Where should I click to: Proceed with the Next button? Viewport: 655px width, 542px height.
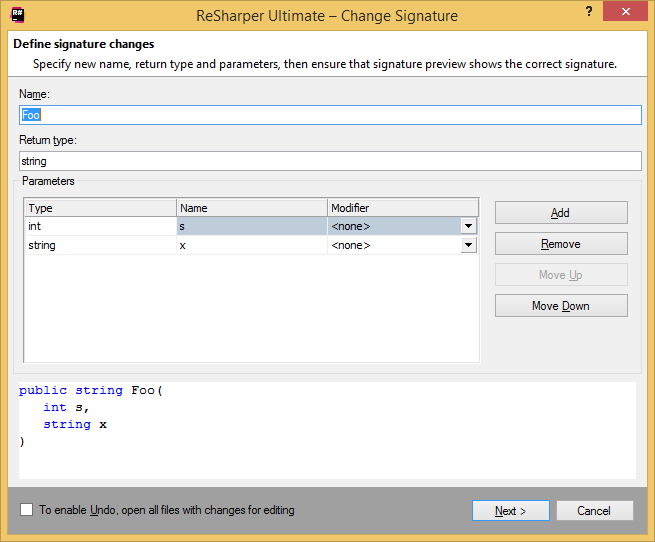tap(510, 511)
